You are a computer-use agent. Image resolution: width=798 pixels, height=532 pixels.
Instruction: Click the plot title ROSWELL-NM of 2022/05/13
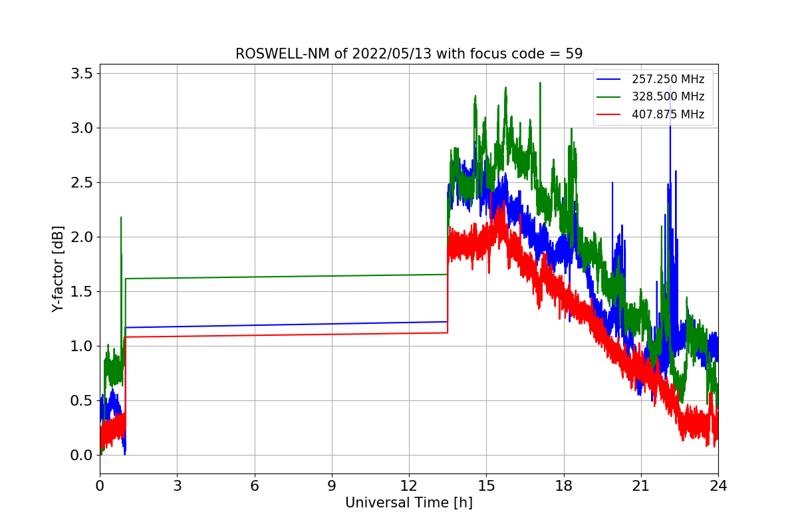click(x=409, y=54)
